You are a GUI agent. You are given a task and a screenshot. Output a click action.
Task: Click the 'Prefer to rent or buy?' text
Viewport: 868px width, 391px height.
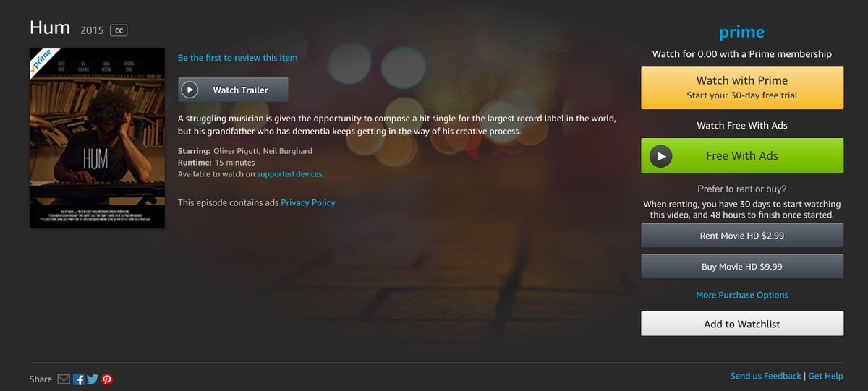[742, 189]
